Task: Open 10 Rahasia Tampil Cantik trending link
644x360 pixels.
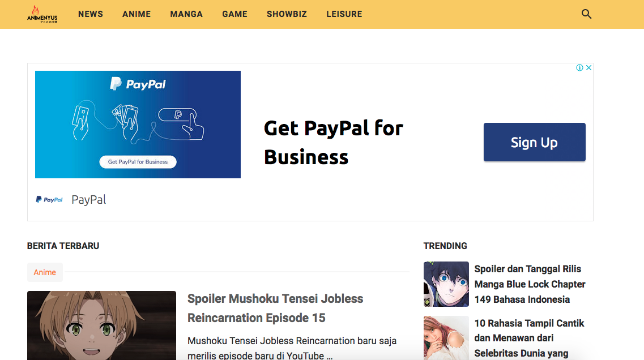Action: pyautogui.click(x=529, y=338)
